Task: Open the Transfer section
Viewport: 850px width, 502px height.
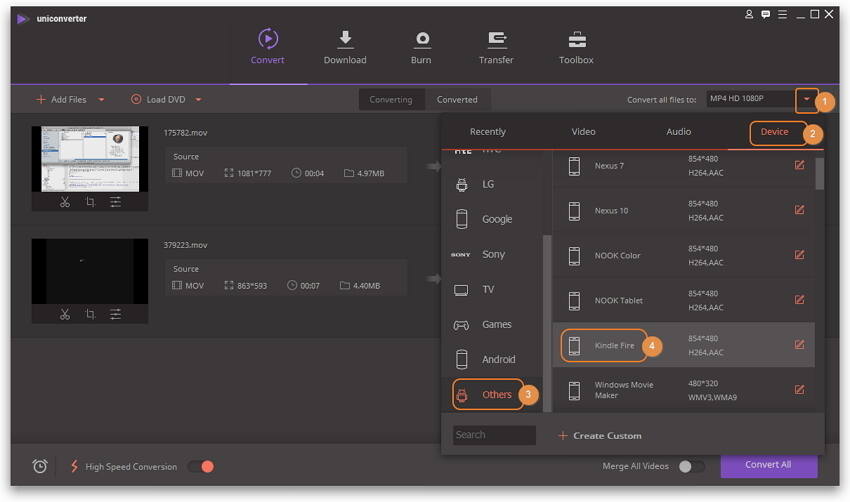Action: (x=496, y=47)
